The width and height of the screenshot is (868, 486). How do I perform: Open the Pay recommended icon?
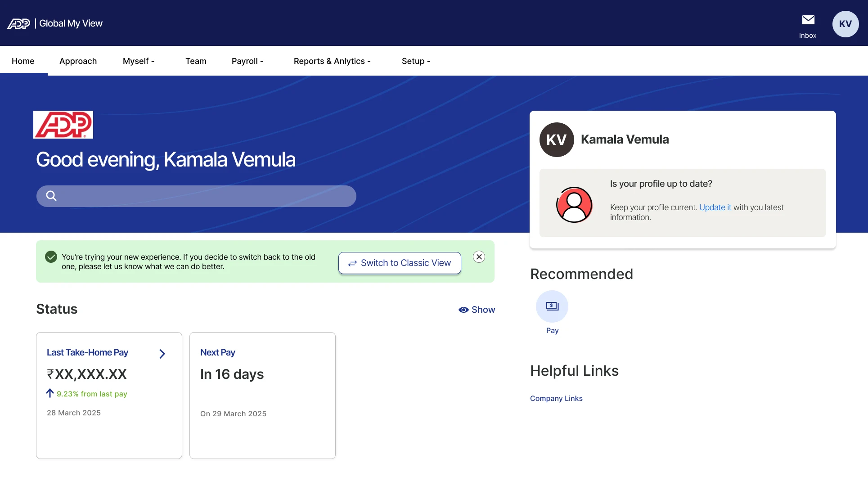(x=552, y=306)
